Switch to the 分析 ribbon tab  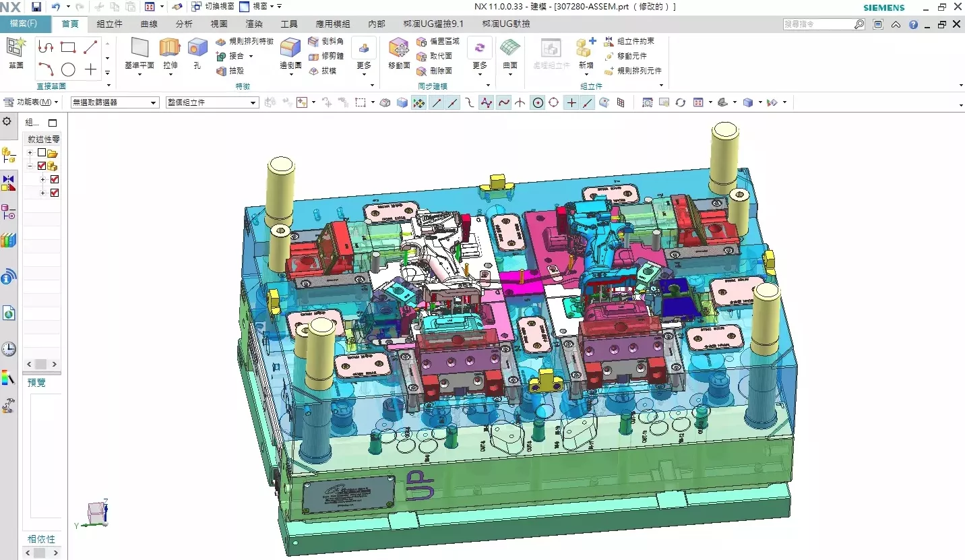[x=184, y=24]
